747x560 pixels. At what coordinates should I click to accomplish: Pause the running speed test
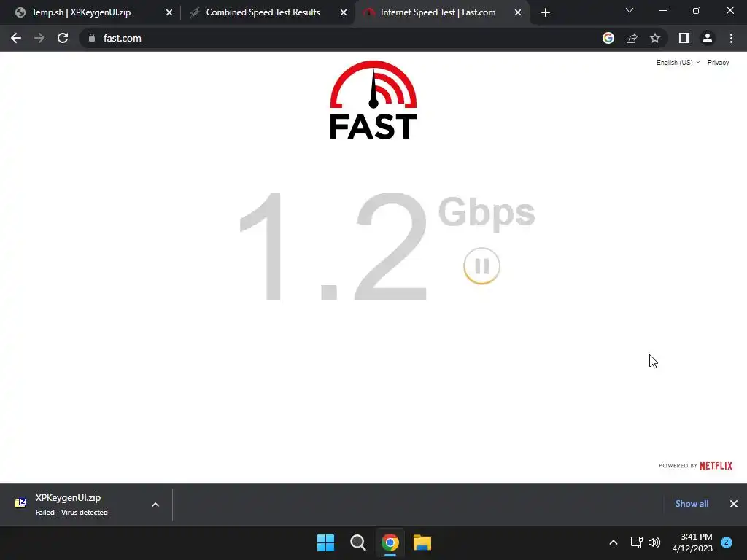click(x=481, y=265)
